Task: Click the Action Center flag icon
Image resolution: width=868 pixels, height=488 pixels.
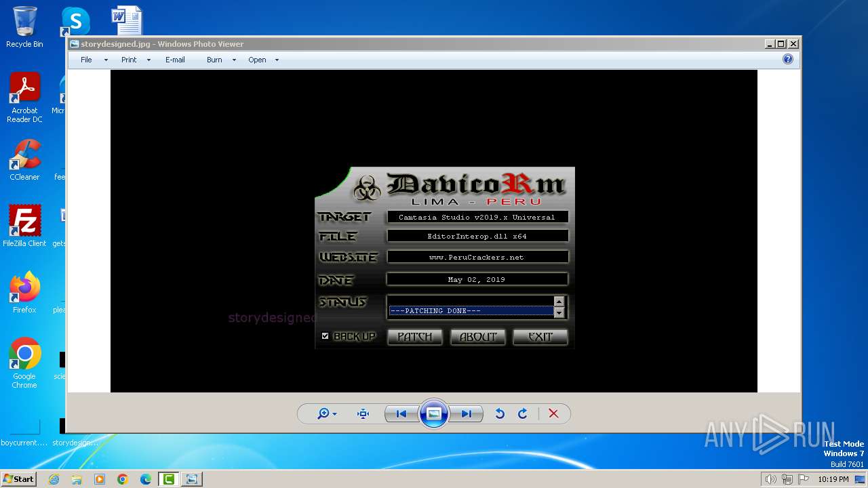Action: (803, 479)
